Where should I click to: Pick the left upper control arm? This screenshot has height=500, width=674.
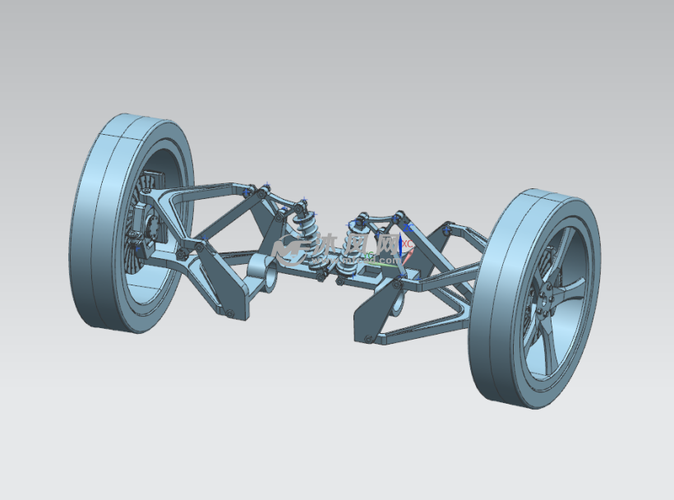coord(215,195)
